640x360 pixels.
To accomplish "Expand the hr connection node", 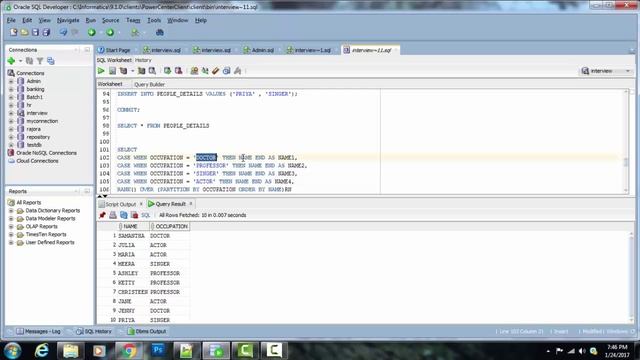I will (11, 105).
